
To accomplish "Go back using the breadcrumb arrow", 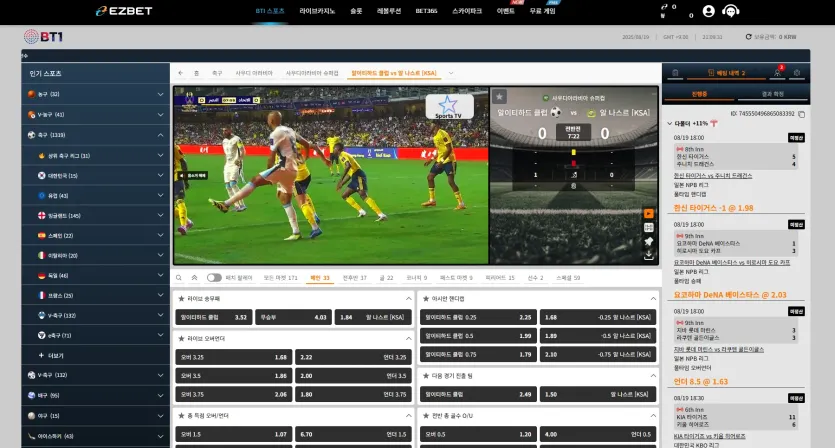I will click(x=181, y=73).
